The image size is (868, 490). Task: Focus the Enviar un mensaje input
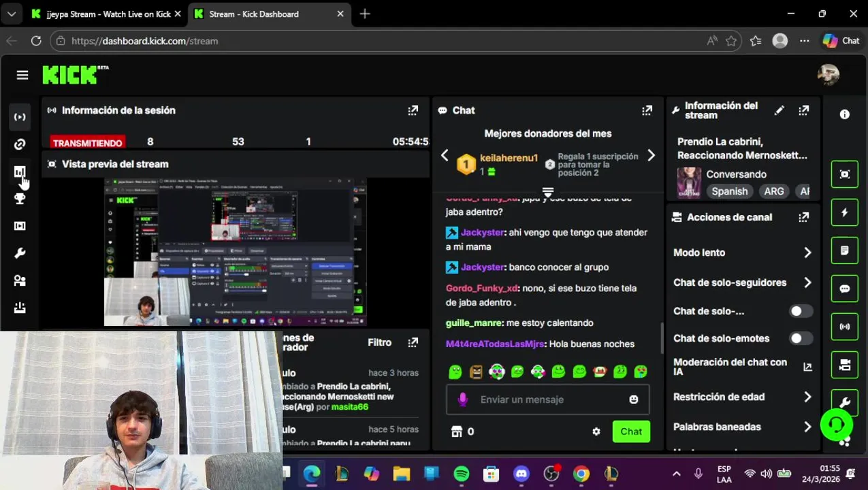[548, 399]
